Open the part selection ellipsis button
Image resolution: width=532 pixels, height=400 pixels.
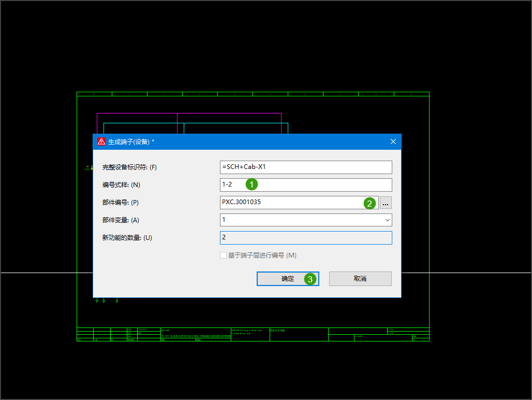[386, 203]
